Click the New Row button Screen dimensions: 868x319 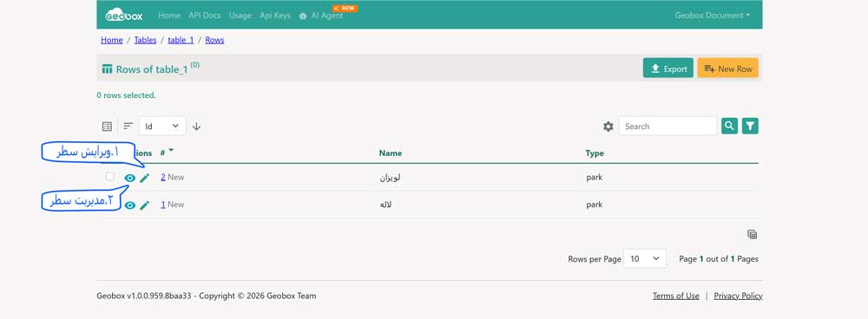pos(728,68)
